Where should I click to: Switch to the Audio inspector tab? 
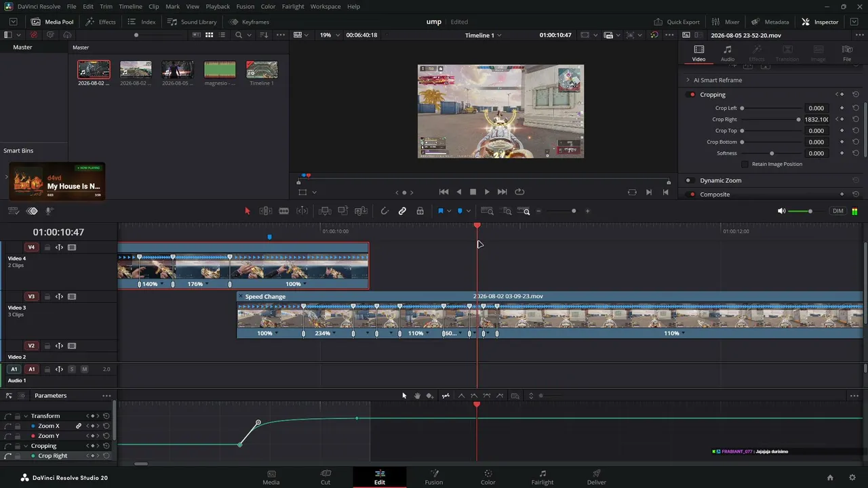click(728, 54)
